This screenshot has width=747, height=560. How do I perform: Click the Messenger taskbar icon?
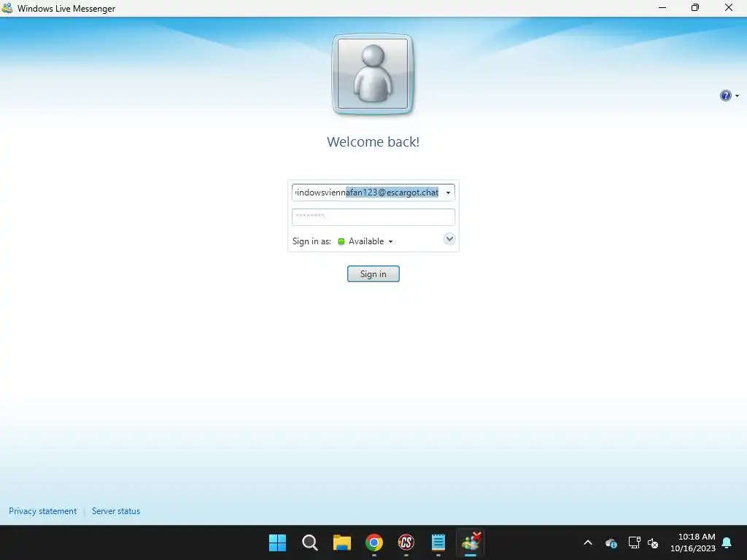[471, 542]
